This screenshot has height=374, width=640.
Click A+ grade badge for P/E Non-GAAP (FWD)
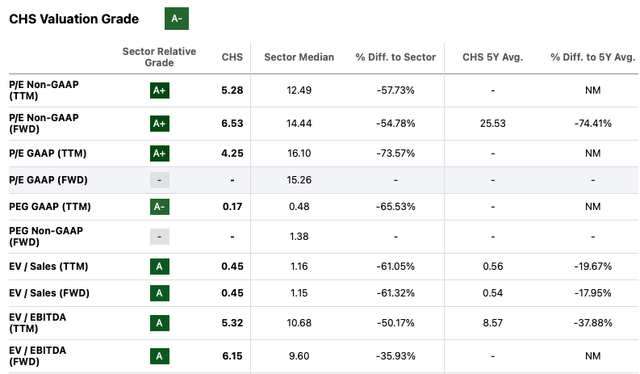coord(160,123)
